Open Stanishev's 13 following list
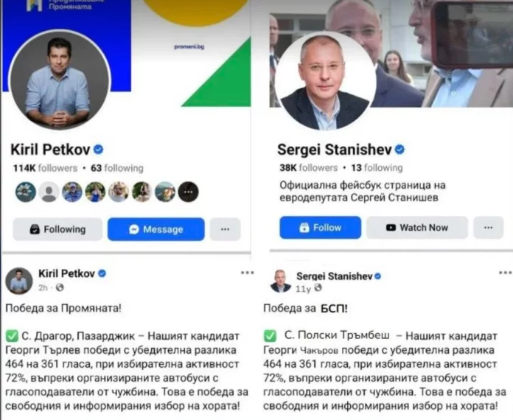This screenshot has width=513, height=420. coord(377,168)
